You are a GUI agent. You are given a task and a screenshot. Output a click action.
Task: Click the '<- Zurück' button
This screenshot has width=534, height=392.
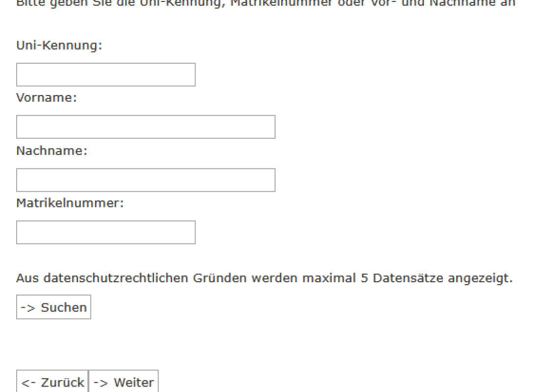pyautogui.click(x=52, y=382)
